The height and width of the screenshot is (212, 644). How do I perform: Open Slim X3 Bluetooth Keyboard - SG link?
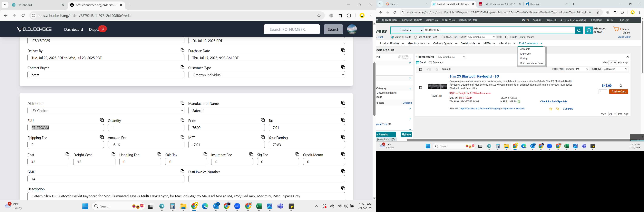pyautogui.click(x=474, y=77)
